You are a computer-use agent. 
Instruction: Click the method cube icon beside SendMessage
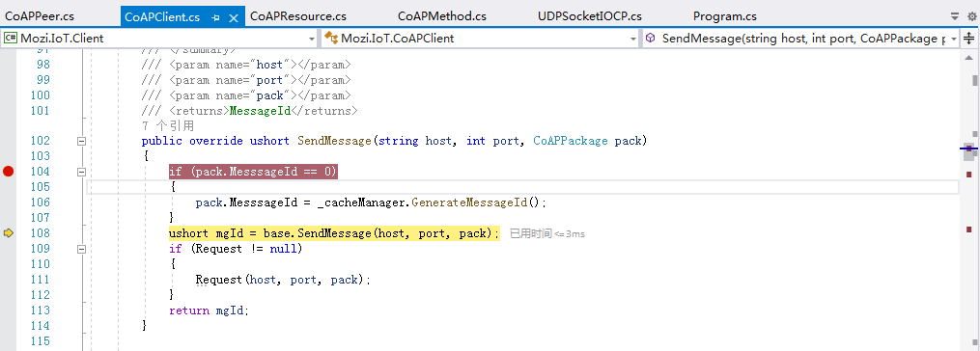651,39
